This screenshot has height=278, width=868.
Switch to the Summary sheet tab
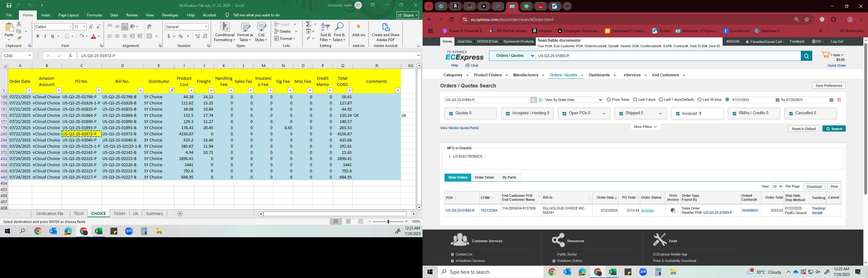coord(155,214)
